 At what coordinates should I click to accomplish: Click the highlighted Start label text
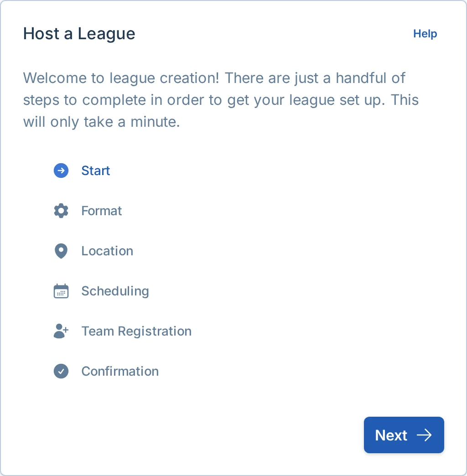click(x=95, y=171)
